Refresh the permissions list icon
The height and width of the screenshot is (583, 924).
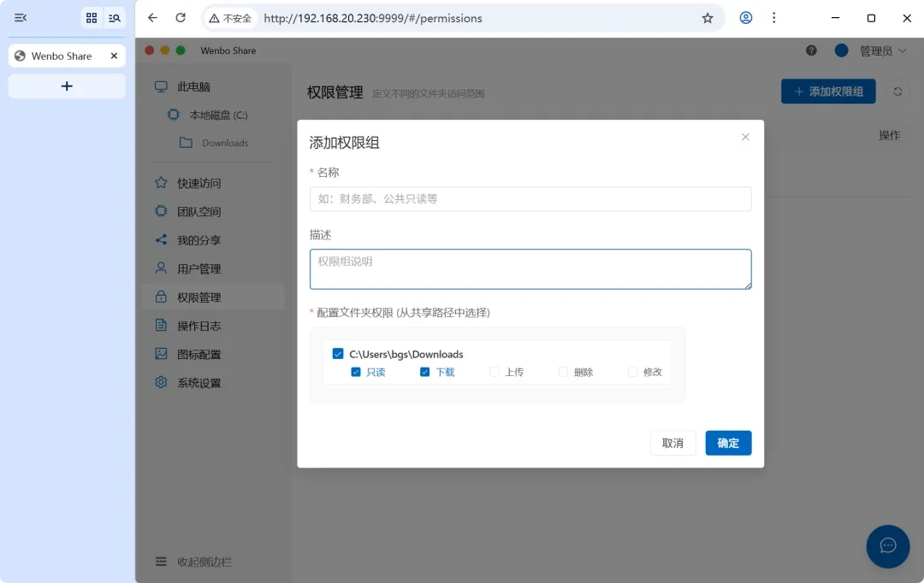(897, 91)
